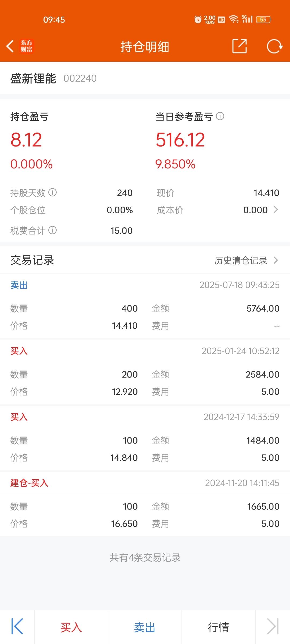
Task: Open 历史清仓记录 chevron
Action: (x=276, y=260)
